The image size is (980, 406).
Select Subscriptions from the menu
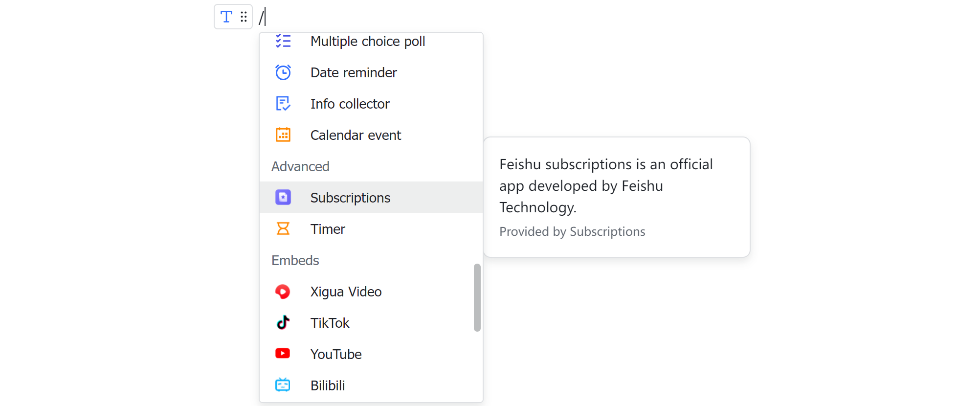pyautogui.click(x=350, y=197)
